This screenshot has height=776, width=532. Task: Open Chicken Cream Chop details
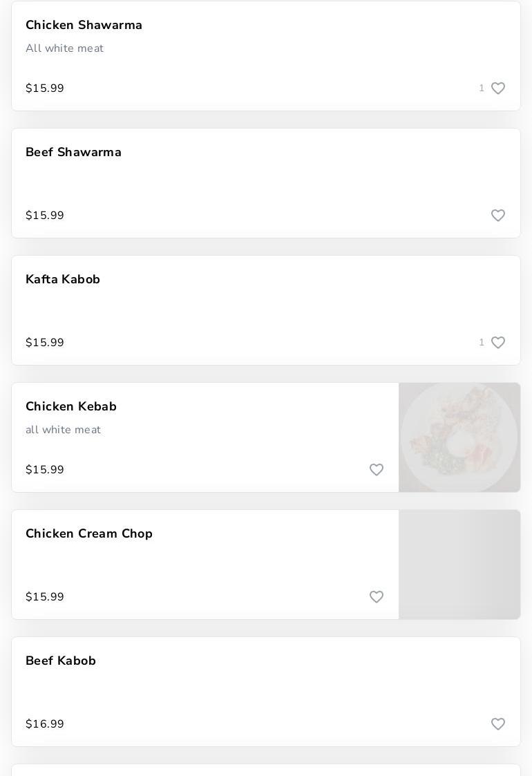click(89, 534)
